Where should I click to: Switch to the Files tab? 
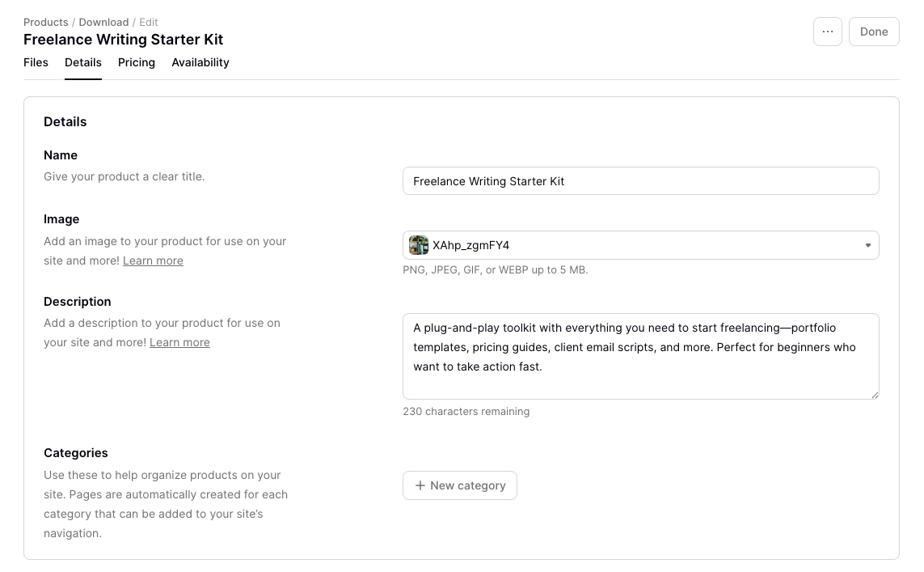tap(36, 62)
